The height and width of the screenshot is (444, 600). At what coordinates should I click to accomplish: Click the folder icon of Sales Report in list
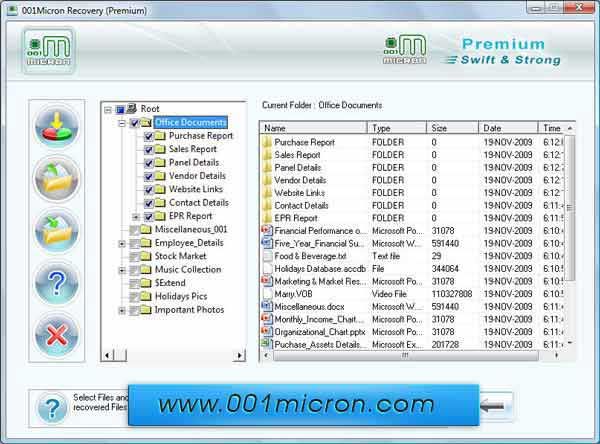tap(267, 155)
